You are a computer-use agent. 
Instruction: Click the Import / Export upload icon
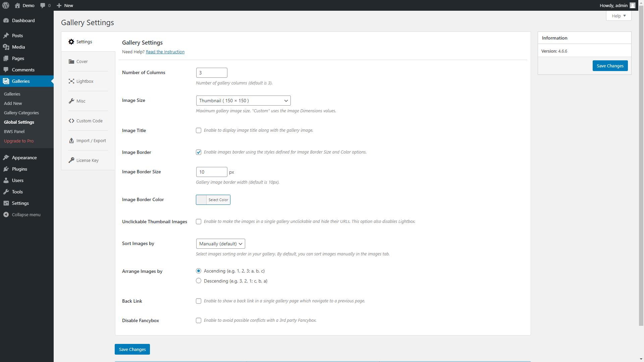(91, 140)
